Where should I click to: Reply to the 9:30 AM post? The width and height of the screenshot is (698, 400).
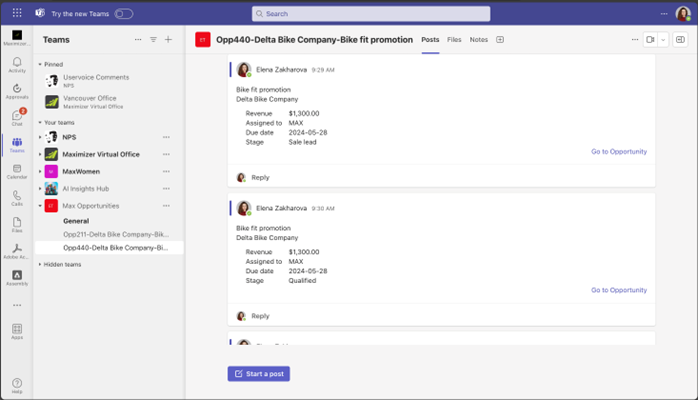[260, 316]
